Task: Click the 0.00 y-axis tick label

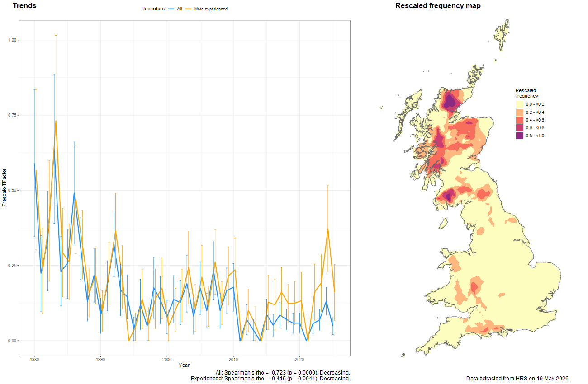Action: click(13, 341)
